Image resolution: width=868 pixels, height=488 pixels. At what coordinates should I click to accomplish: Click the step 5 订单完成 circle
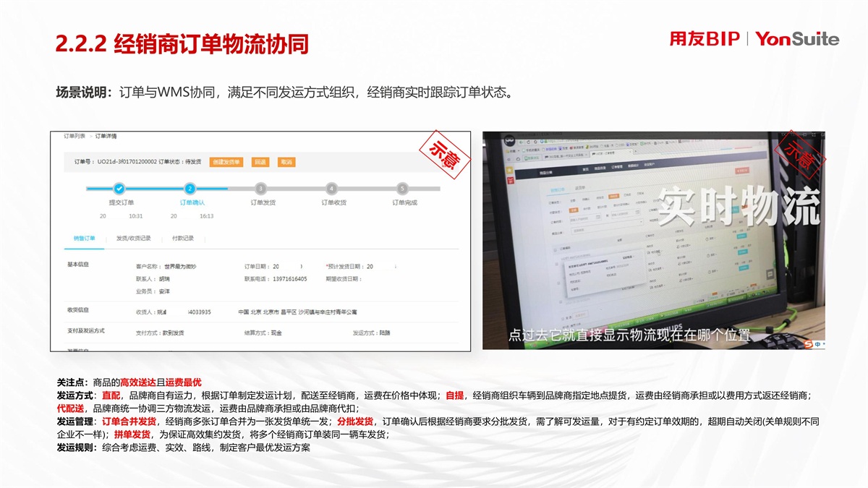[403, 189]
